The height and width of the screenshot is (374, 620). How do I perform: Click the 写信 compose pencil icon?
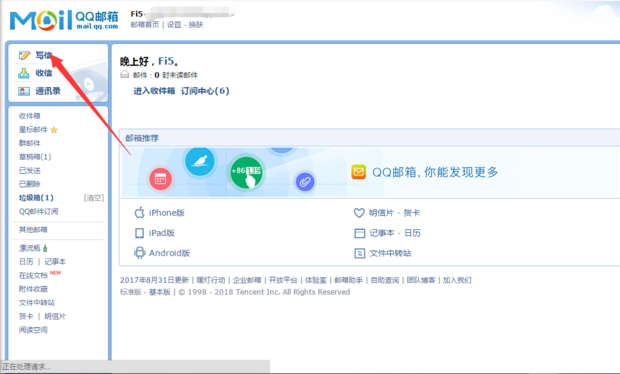tap(24, 55)
